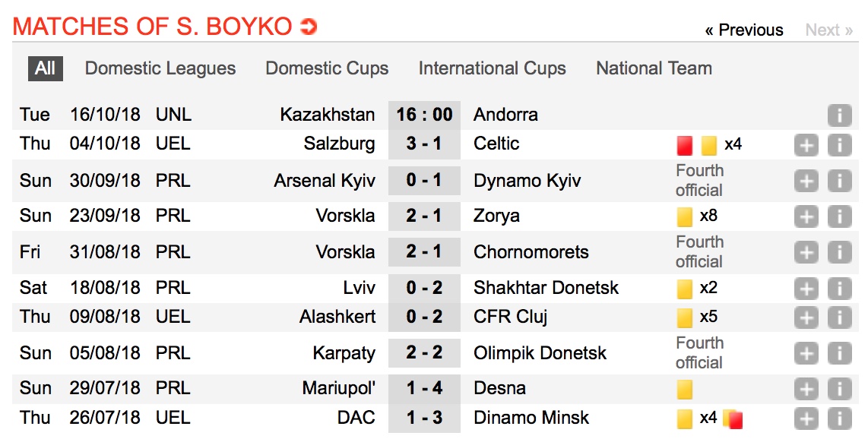This screenshot has height=439, width=868.
Task: Expand Alashkert vs CFR Cluj plus button
Action: [x=806, y=317]
